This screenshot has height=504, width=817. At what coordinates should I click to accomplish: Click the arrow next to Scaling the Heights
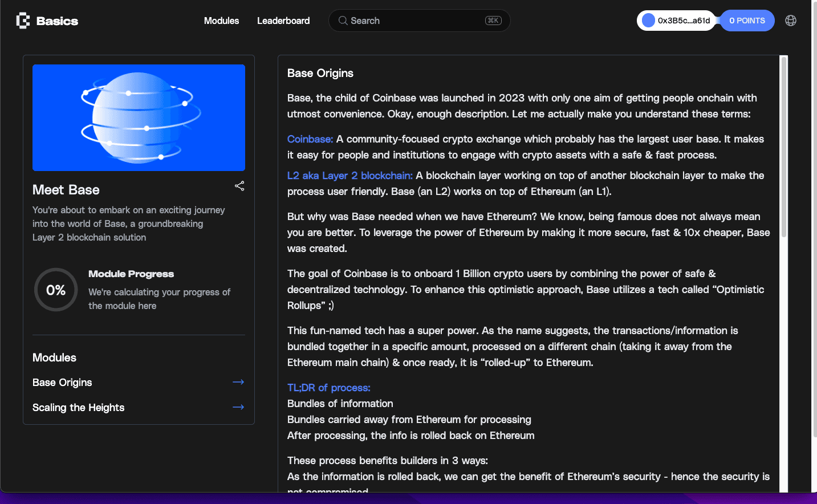(x=238, y=407)
